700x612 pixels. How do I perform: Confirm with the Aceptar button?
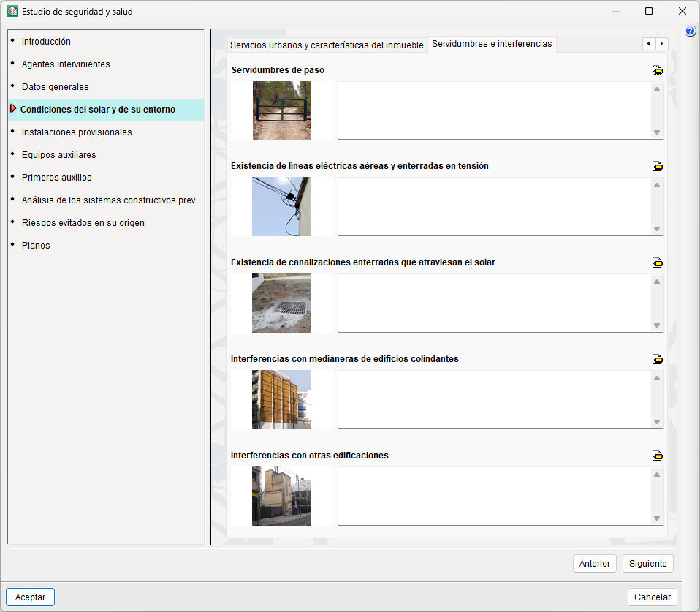coord(31,597)
